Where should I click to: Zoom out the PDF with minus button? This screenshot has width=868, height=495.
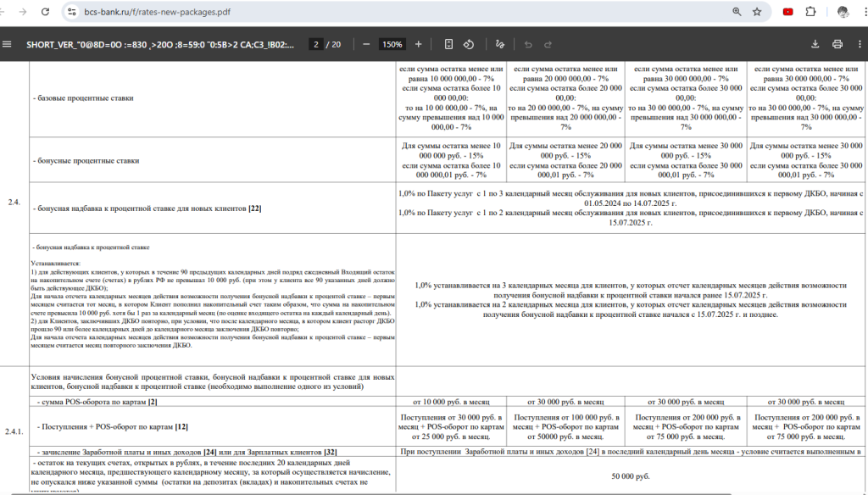click(366, 44)
